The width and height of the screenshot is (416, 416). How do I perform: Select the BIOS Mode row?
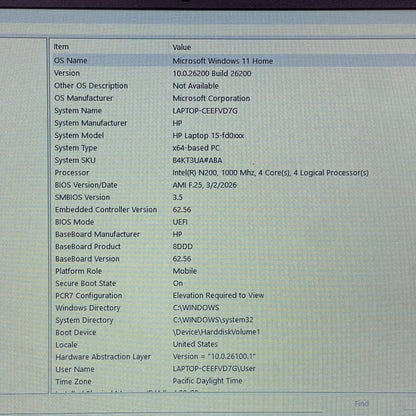point(233,222)
